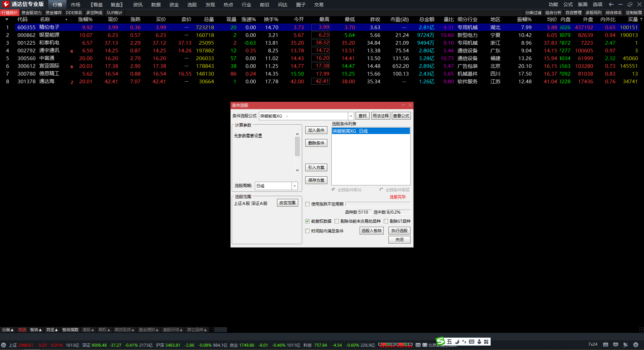This screenshot has width=644, height=350.
Task: Toggle the 五 wubi mode on IME bar
Action: [449, 342]
